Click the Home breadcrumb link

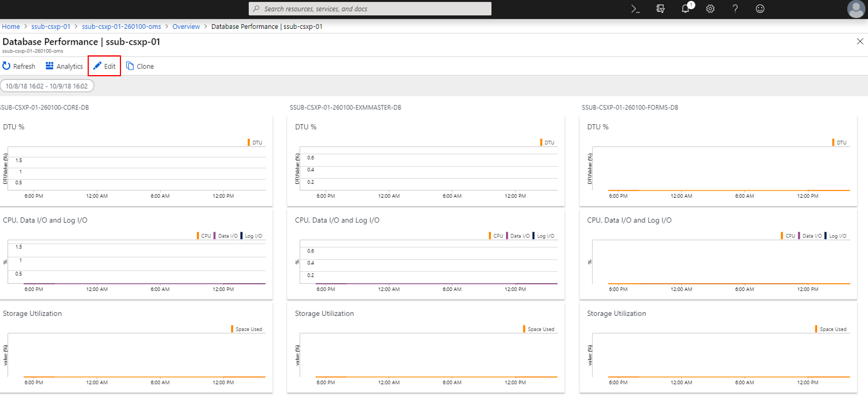(11, 27)
